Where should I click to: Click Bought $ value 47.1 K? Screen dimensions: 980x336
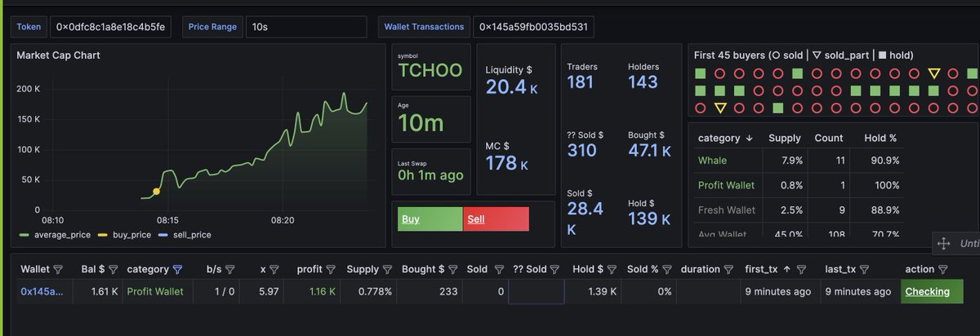click(649, 150)
